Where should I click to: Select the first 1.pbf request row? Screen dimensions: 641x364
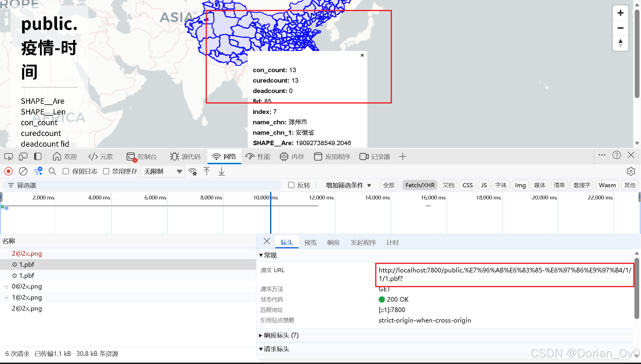pos(27,264)
